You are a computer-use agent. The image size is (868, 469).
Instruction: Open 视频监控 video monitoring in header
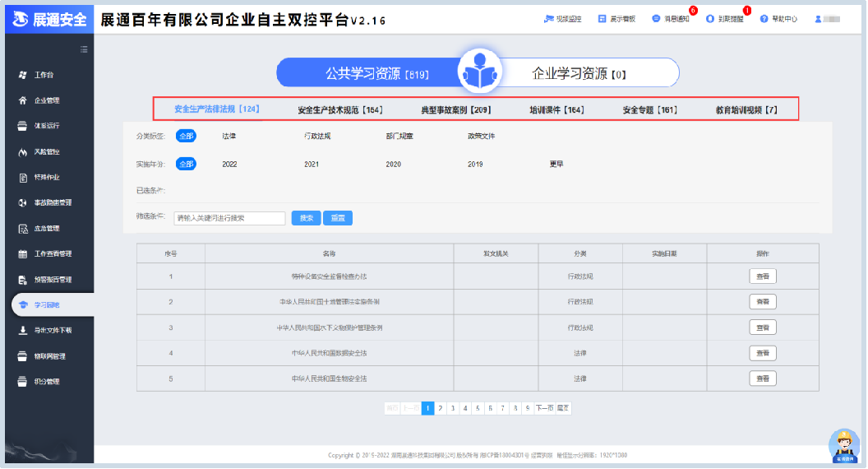click(562, 19)
